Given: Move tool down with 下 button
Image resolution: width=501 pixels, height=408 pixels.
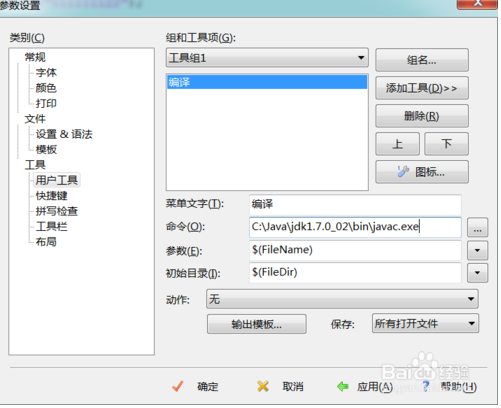Looking at the screenshot, I should pos(446,144).
